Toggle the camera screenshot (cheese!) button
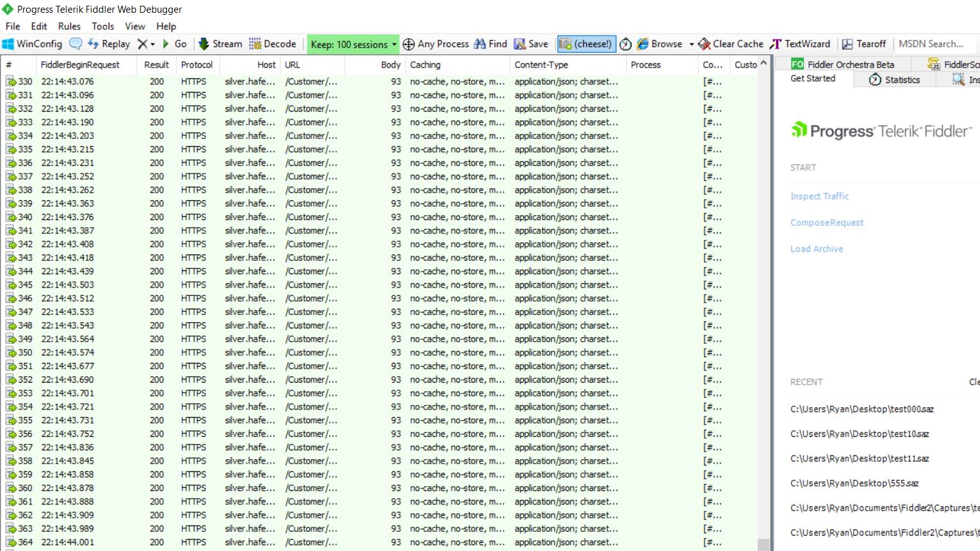Screen dimensions: 980x551 pyautogui.click(x=586, y=44)
